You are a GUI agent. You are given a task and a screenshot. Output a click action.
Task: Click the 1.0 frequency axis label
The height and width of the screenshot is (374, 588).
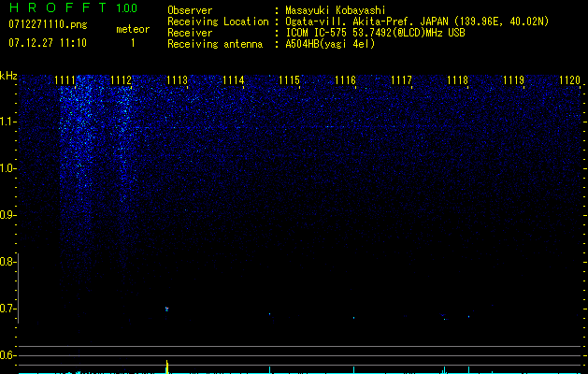click(x=7, y=168)
